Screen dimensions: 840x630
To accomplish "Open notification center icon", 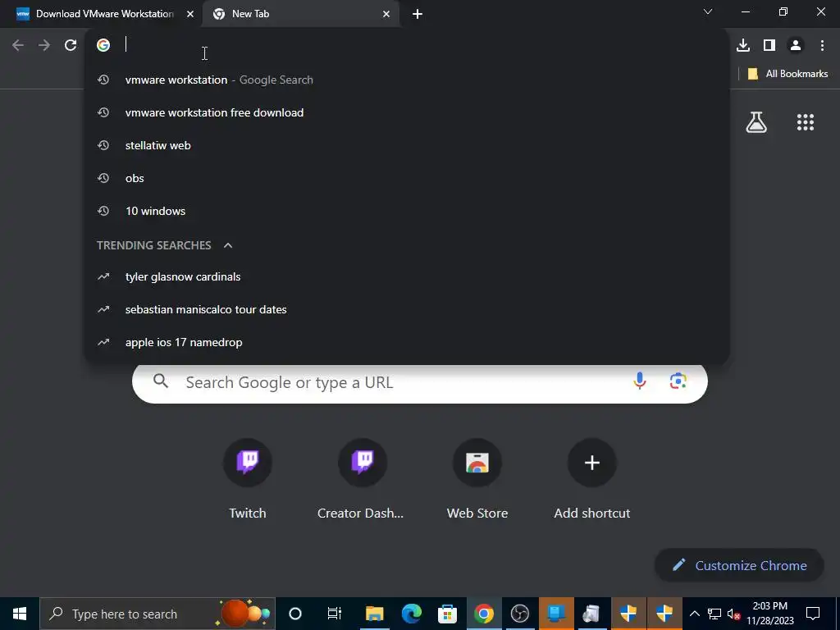I will (x=813, y=614).
